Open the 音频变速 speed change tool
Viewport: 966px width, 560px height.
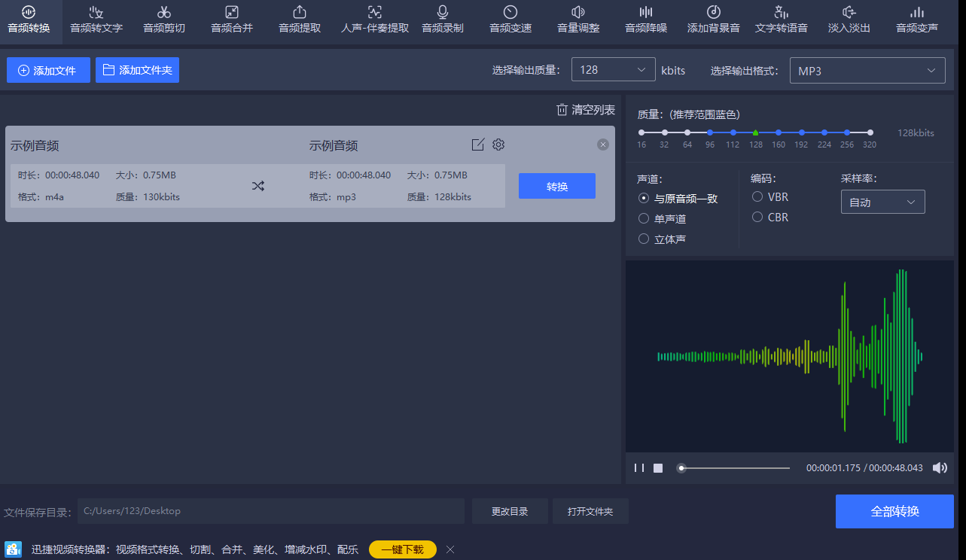[x=510, y=20]
